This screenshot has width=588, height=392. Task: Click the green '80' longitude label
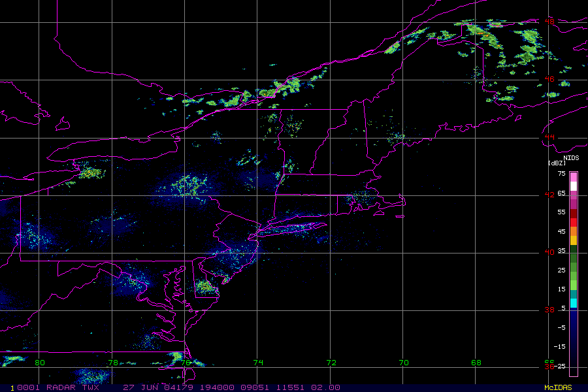40,363
